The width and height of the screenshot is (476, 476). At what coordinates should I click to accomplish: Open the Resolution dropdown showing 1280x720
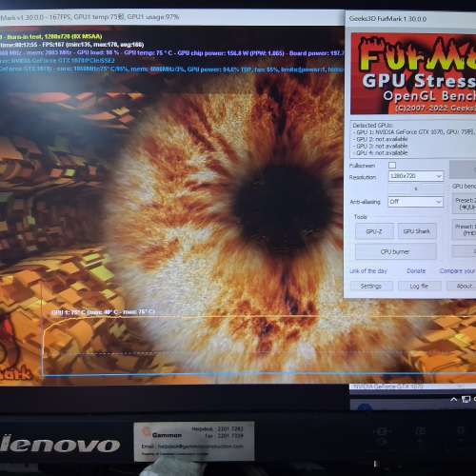[416, 176]
